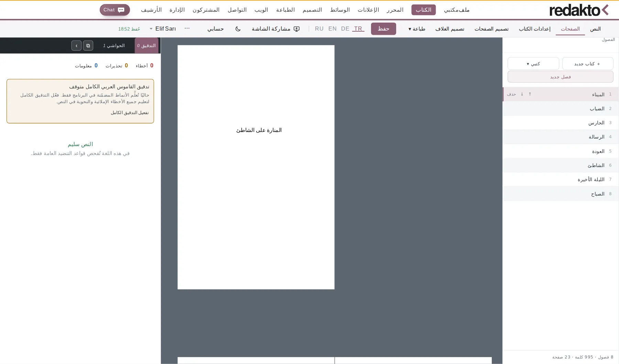Click the screen share مشاركة الشاشة icon
Viewport: 619px width, 364px height.
coord(296,29)
